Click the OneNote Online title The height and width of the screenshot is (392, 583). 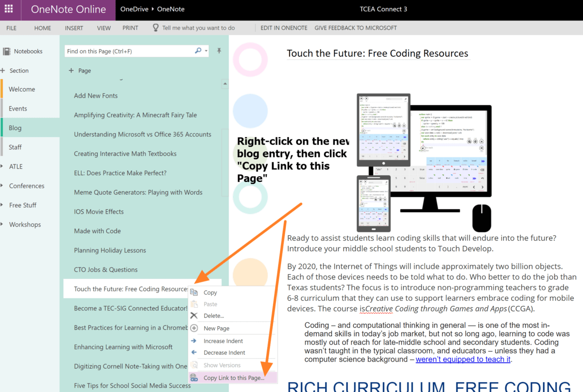tap(68, 9)
